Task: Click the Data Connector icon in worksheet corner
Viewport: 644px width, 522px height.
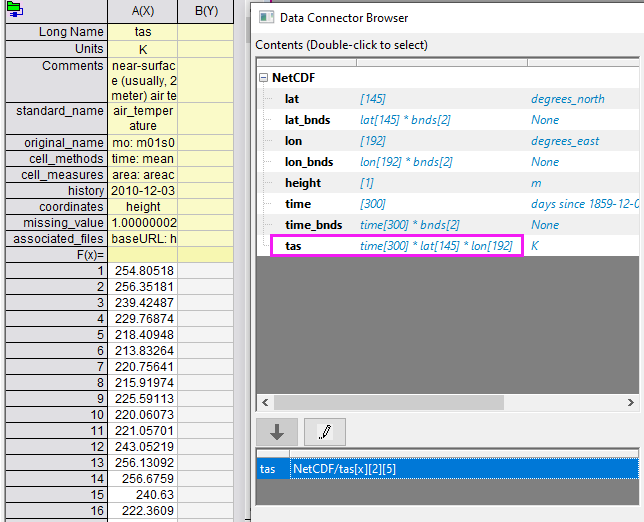Action: [x=15, y=12]
